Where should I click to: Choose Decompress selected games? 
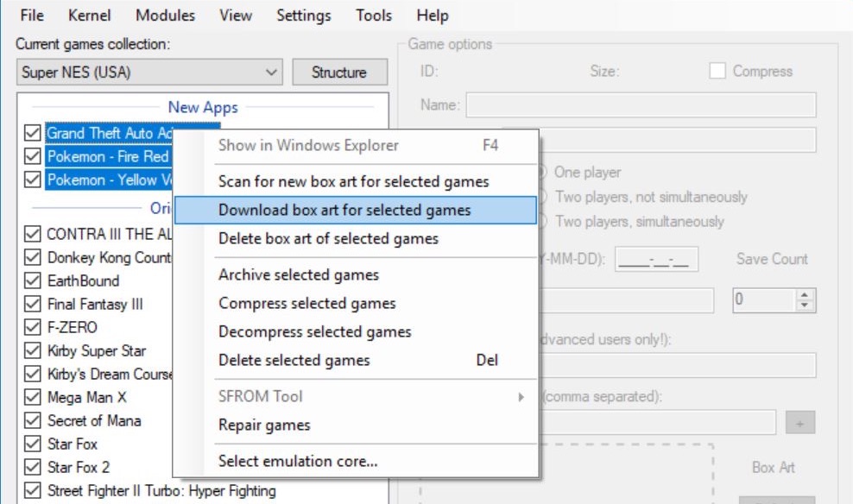[x=356, y=331]
